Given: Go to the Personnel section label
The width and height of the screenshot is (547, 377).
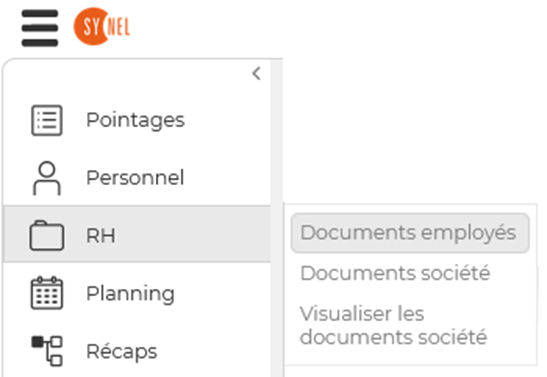Looking at the screenshot, I should click(x=135, y=178).
